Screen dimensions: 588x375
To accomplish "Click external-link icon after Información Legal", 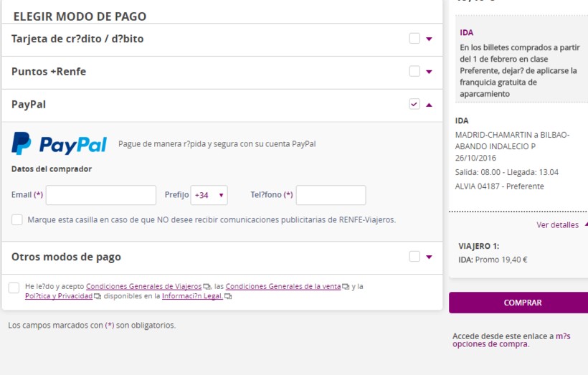I will click(227, 297).
